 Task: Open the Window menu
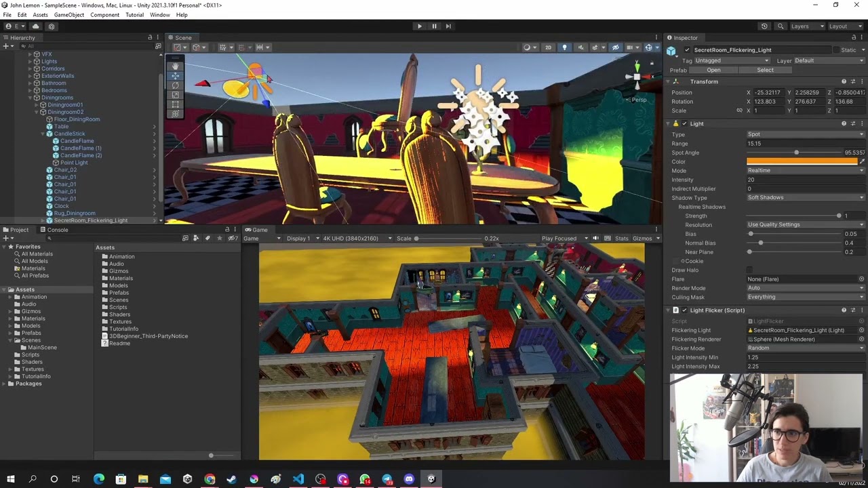point(160,15)
